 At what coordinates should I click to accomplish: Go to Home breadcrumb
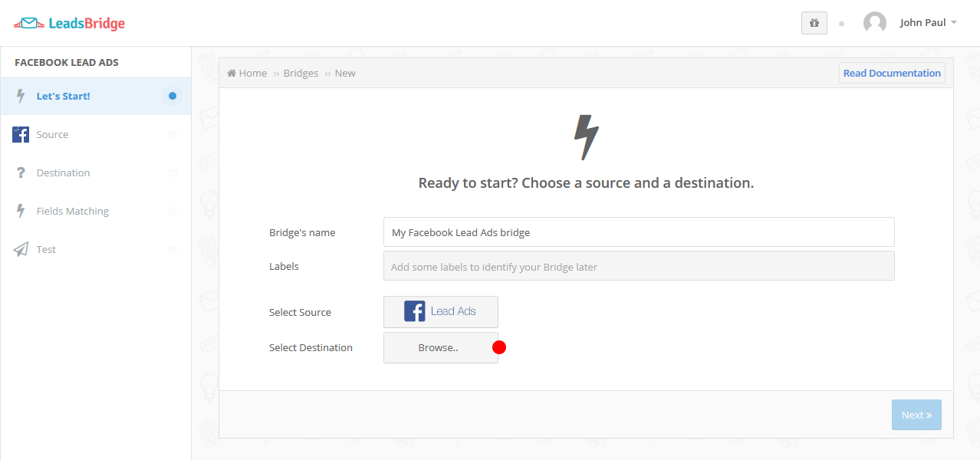pyautogui.click(x=247, y=73)
